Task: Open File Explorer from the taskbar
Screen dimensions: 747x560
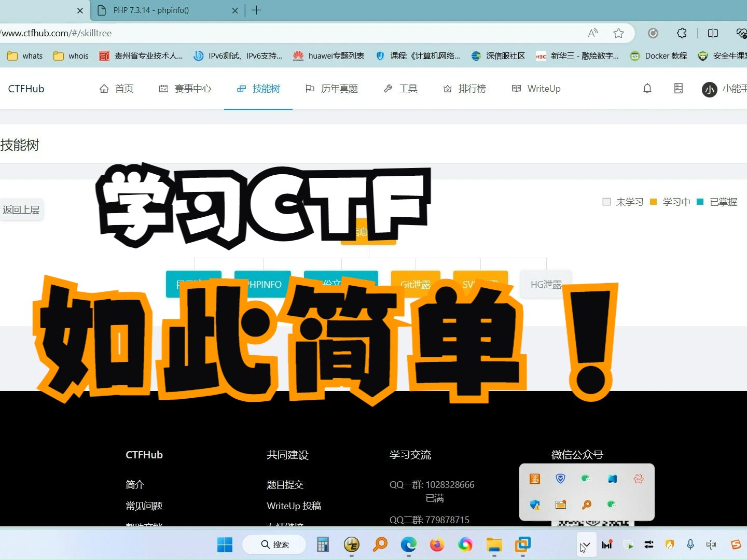Action: 494,545
